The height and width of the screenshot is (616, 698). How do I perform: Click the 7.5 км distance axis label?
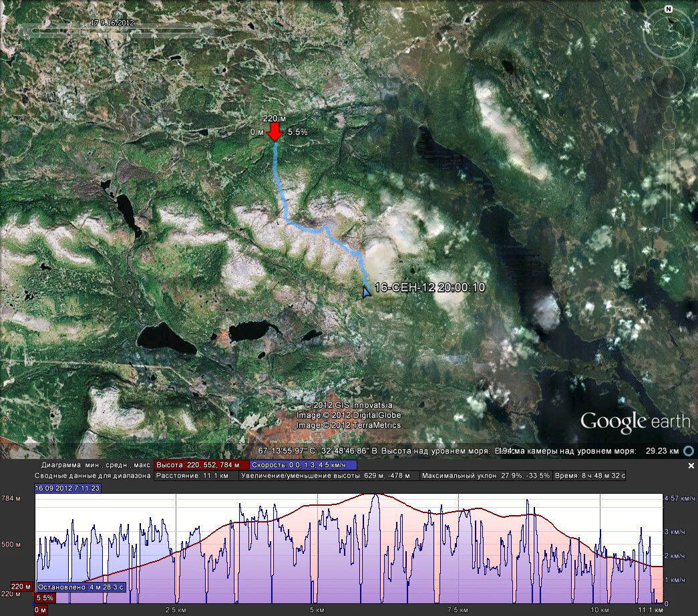coord(458,610)
